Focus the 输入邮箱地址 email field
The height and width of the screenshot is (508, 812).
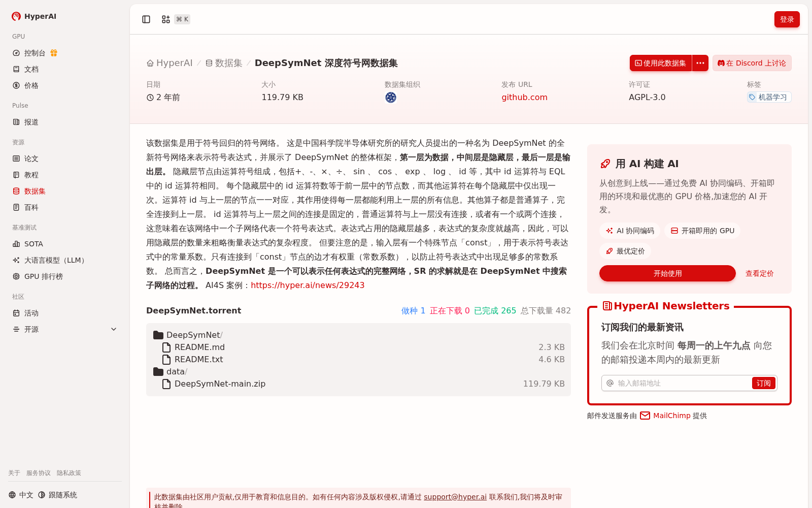coord(683,383)
